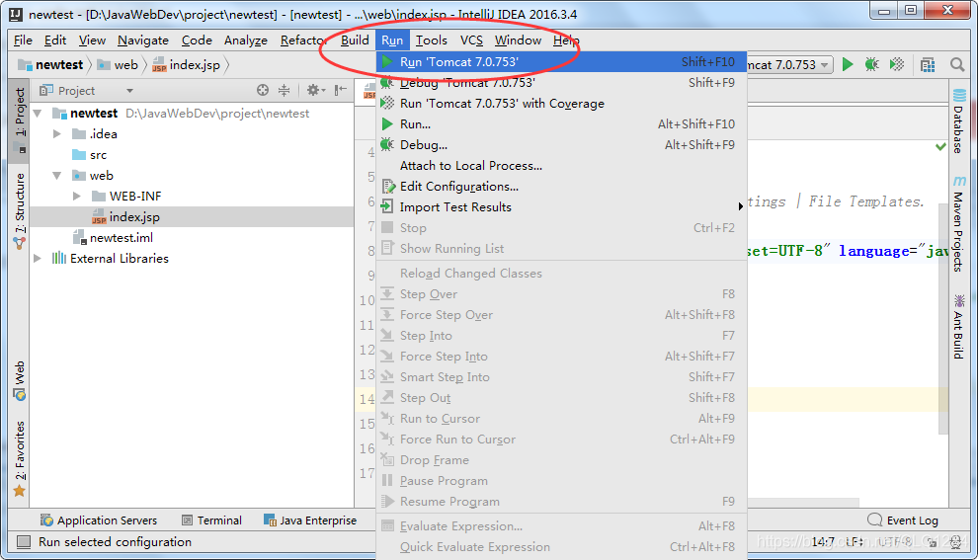Choose Run... menu entry

(x=561, y=124)
